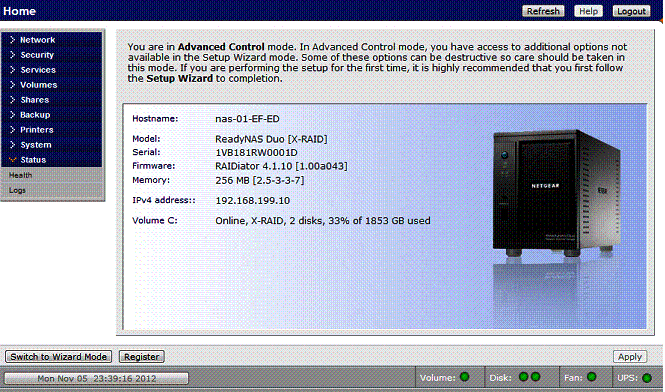This screenshot has width=665, height=392.
Task: Open the Shares section
Action: point(35,100)
